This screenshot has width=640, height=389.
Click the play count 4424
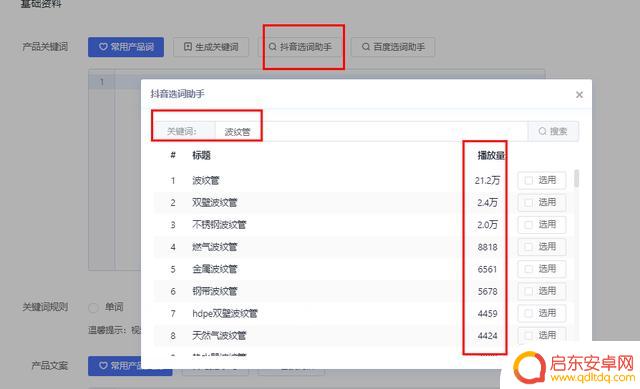(487, 336)
